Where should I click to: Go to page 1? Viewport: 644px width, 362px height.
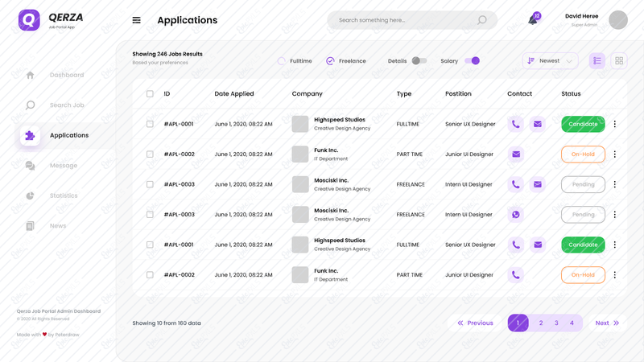(518, 323)
